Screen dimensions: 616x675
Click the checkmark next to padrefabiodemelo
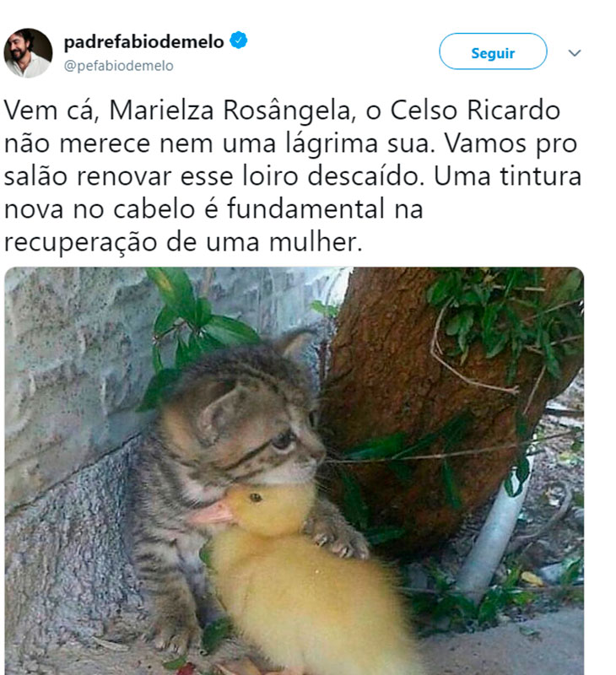(x=238, y=40)
